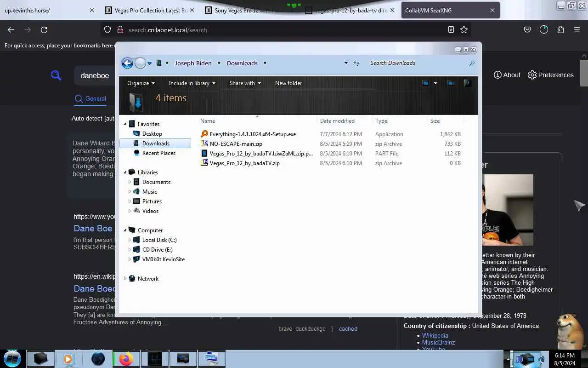Click the Firefox reload button

[x=44, y=30]
